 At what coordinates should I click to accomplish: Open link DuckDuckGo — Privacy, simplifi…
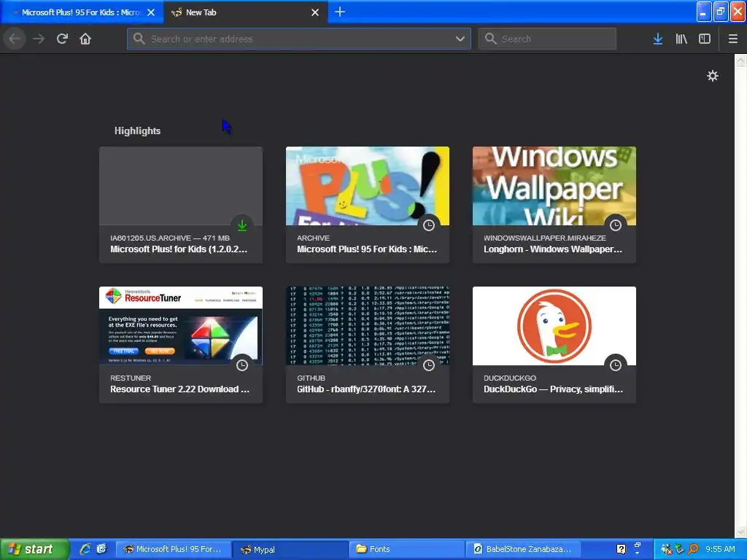coord(553,389)
